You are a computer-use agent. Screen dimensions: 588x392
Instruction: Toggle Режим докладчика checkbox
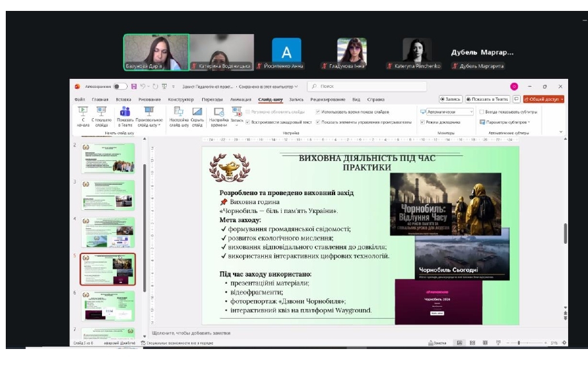tap(422, 122)
